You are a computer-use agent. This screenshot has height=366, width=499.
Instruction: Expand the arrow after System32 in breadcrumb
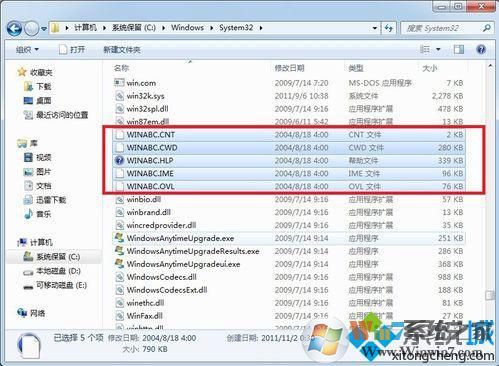261,28
